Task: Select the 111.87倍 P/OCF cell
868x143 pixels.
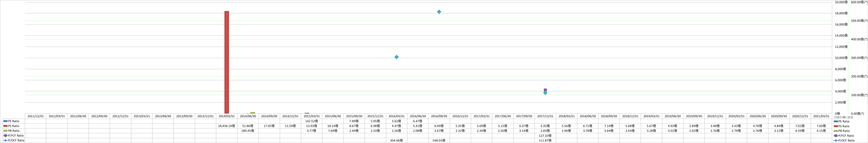Action: point(545,140)
